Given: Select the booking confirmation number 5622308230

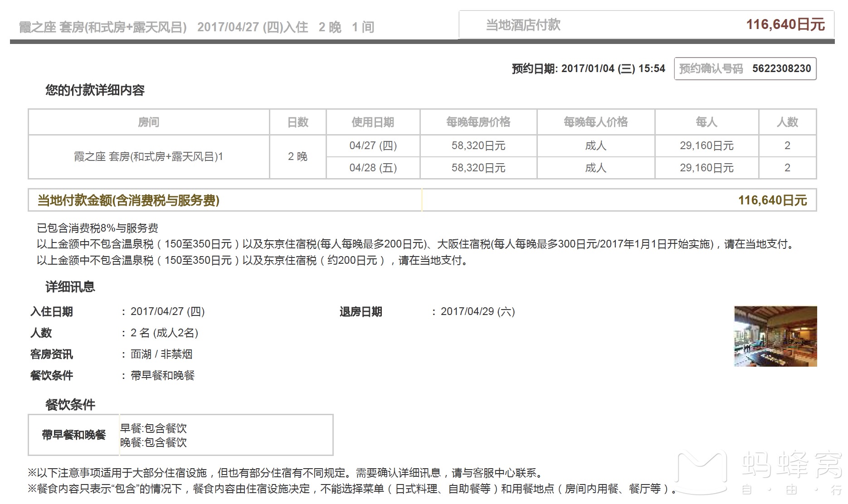Looking at the screenshot, I should click(x=781, y=68).
